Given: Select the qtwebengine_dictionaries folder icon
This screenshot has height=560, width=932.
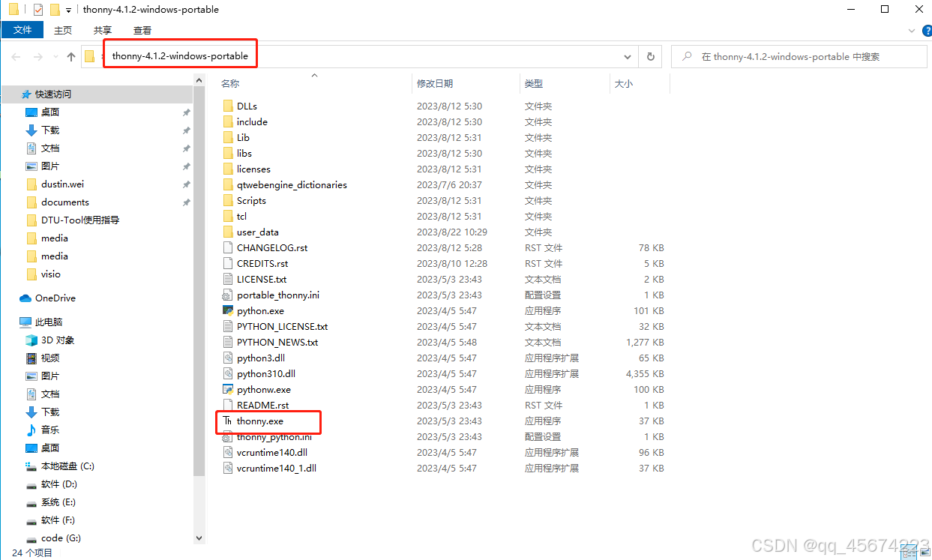Looking at the screenshot, I should 228,184.
